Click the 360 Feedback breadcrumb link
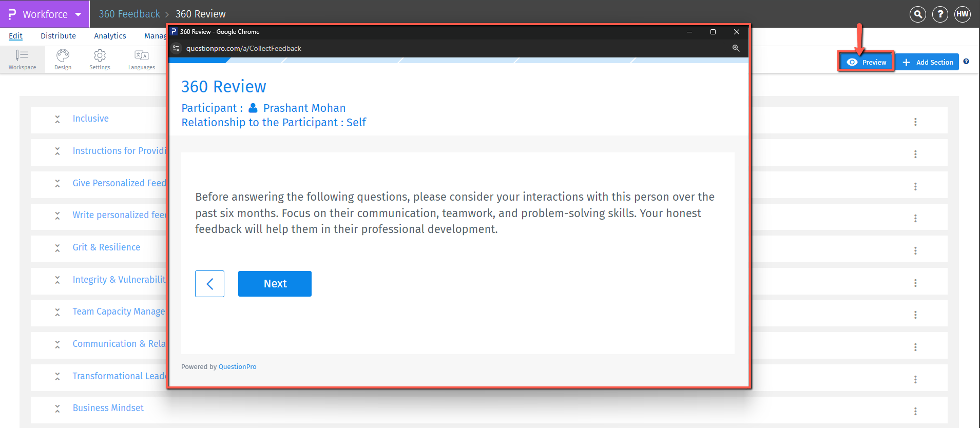This screenshot has width=980, height=428. coord(129,14)
